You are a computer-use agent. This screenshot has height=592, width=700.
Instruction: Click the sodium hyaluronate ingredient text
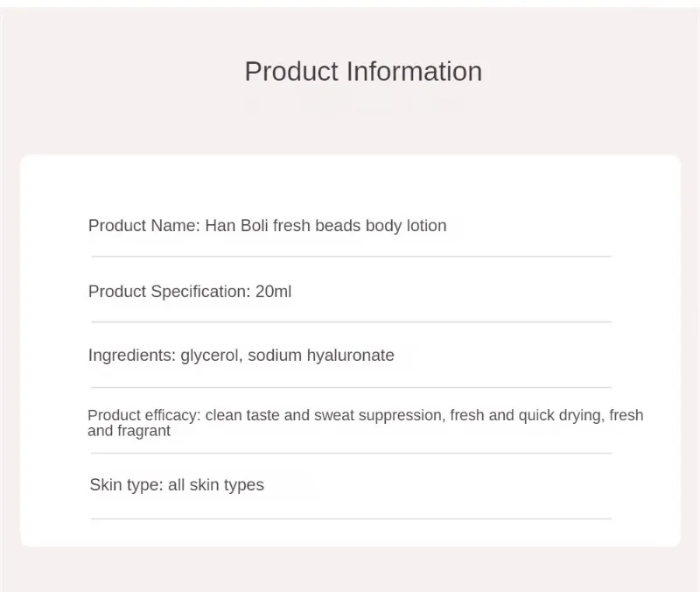[x=321, y=356]
